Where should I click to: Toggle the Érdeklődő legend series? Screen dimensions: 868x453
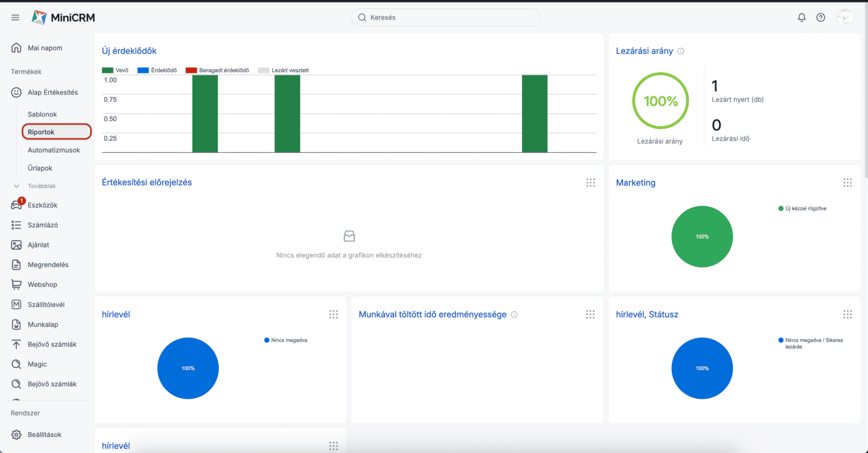(157, 71)
